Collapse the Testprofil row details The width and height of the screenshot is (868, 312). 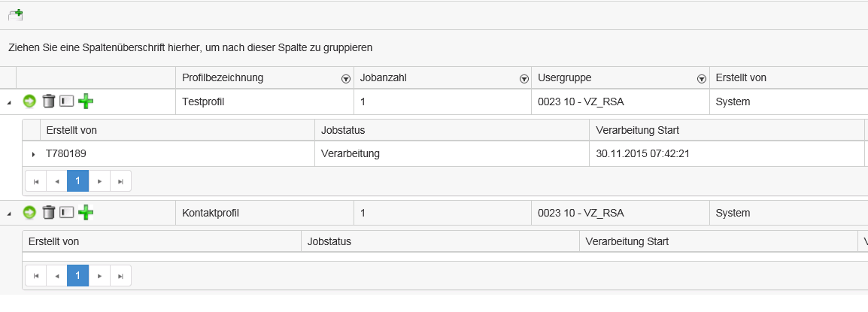(x=8, y=102)
